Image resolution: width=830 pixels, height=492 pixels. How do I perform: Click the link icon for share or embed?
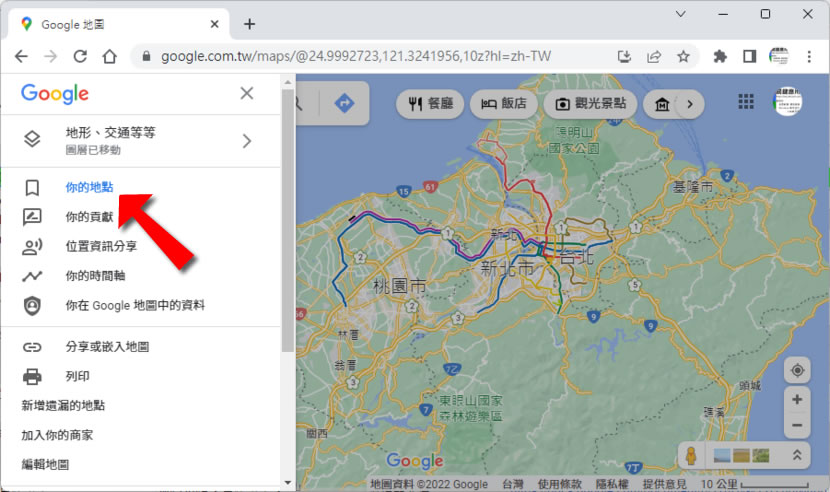click(x=32, y=347)
